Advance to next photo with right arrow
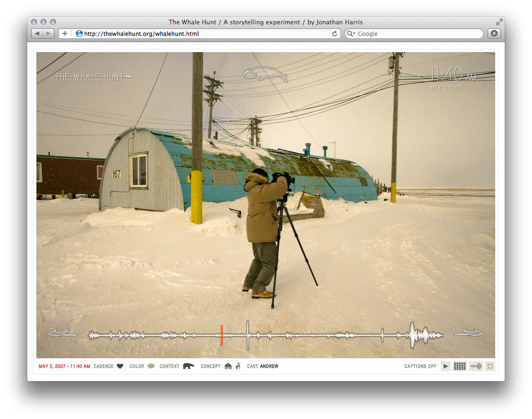 coord(468,333)
